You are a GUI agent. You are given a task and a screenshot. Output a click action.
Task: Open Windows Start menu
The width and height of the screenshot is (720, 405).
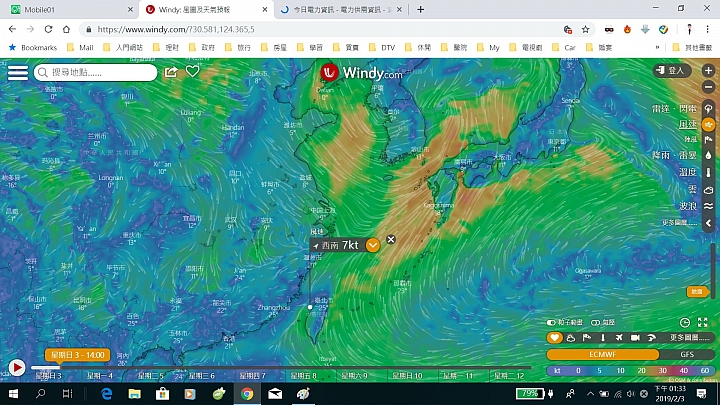(x=13, y=394)
